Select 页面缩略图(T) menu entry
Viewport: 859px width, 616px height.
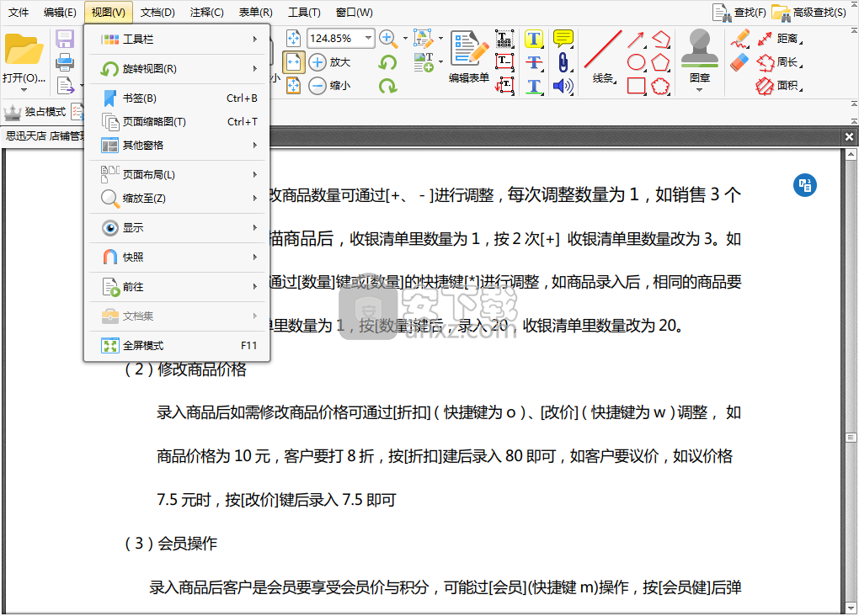pos(177,121)
